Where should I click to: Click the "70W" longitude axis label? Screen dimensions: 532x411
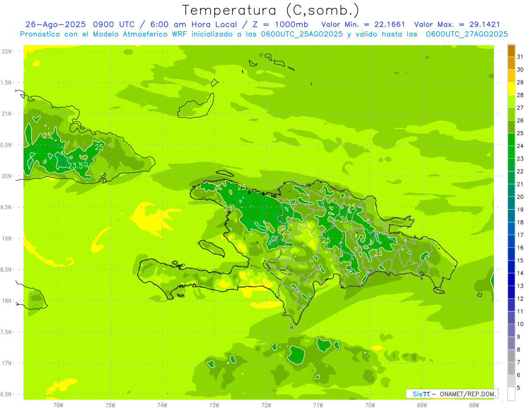point(370,405)
